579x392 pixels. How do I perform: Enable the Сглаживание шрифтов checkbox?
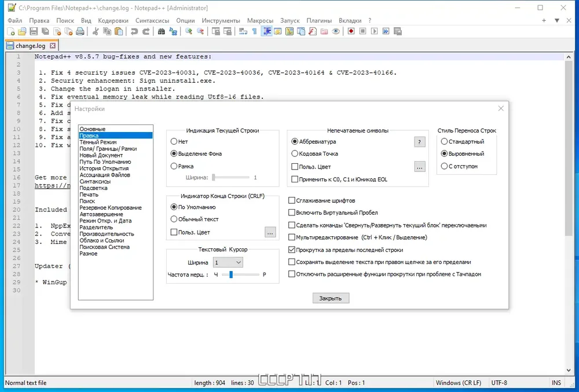click(x=292, y=200)
